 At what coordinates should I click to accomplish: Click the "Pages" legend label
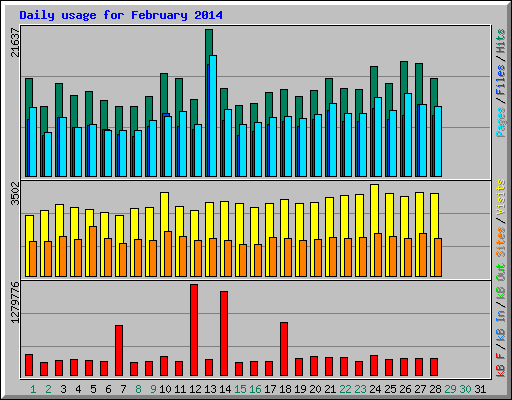tap(501, 122)
